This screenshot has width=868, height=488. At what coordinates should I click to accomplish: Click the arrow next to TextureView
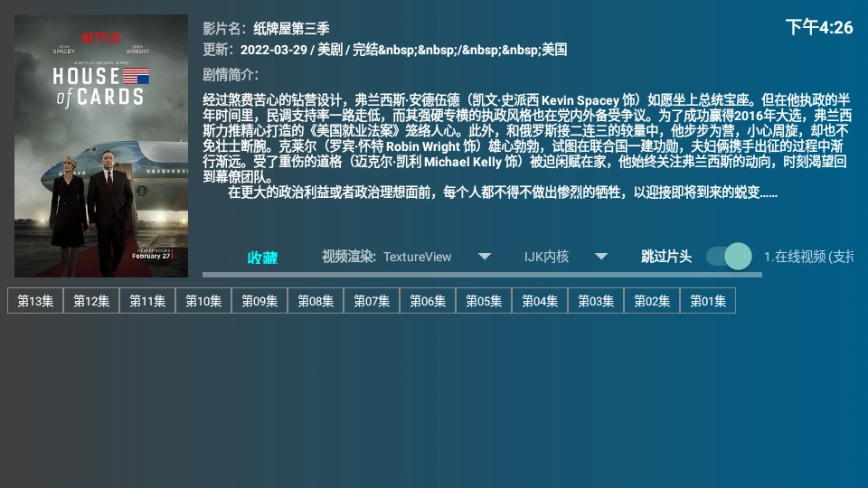pos(485,257)
